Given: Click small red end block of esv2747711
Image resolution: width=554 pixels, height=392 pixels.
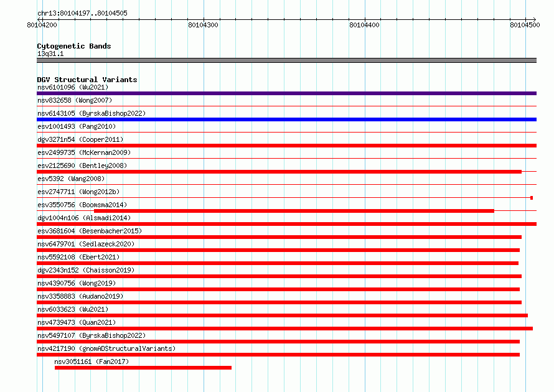Looking at the screenshot, I should [532, 198].
